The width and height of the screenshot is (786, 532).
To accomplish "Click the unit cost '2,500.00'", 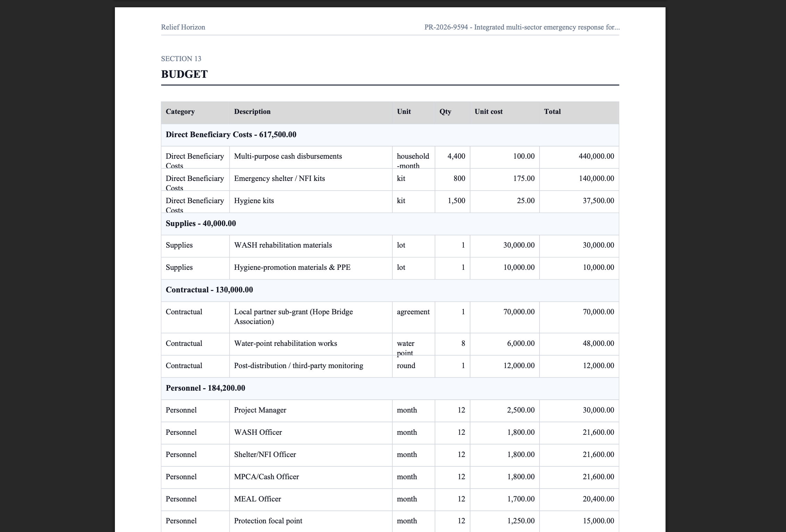I will click(521, 410).
